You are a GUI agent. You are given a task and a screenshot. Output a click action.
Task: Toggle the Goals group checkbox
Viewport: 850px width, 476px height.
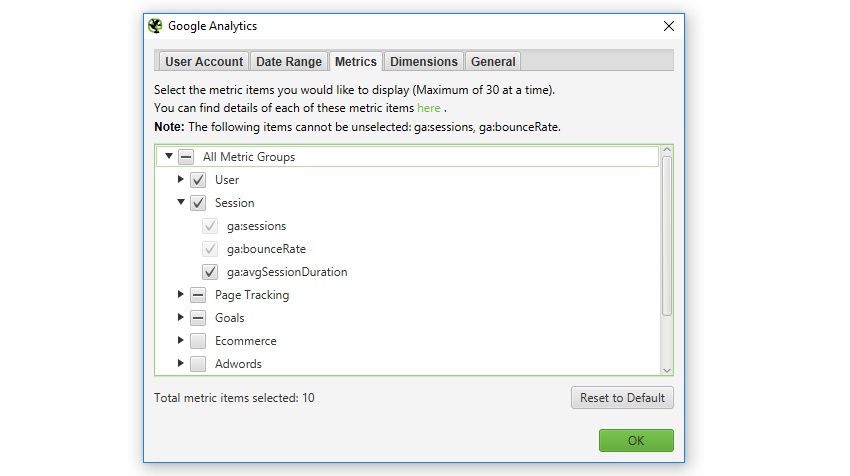coord(198,318)
